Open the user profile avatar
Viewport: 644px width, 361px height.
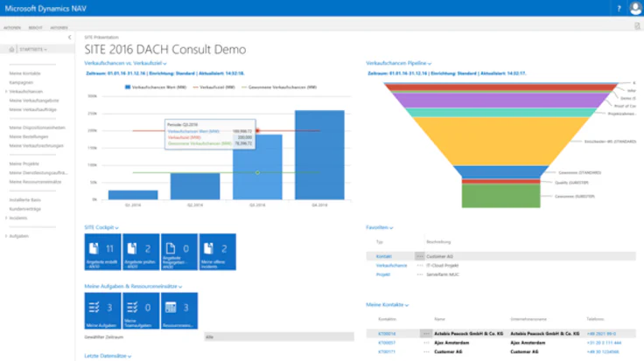click(636, 8)
